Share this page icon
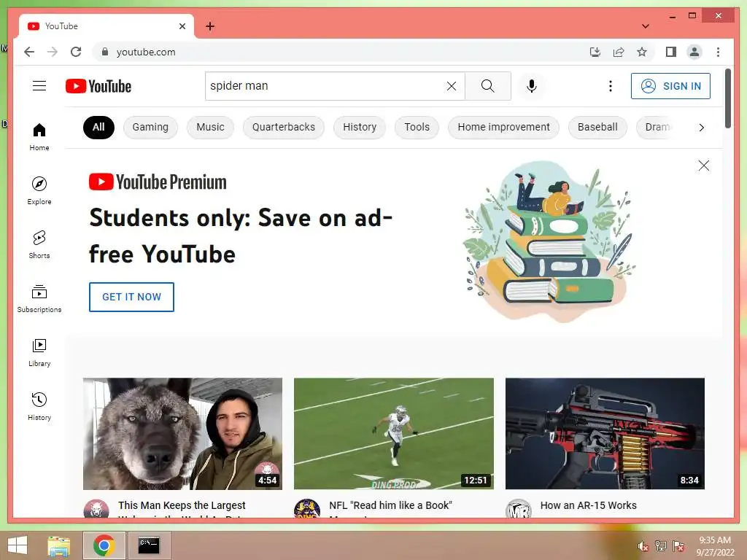747x560 pixels. 619,52
